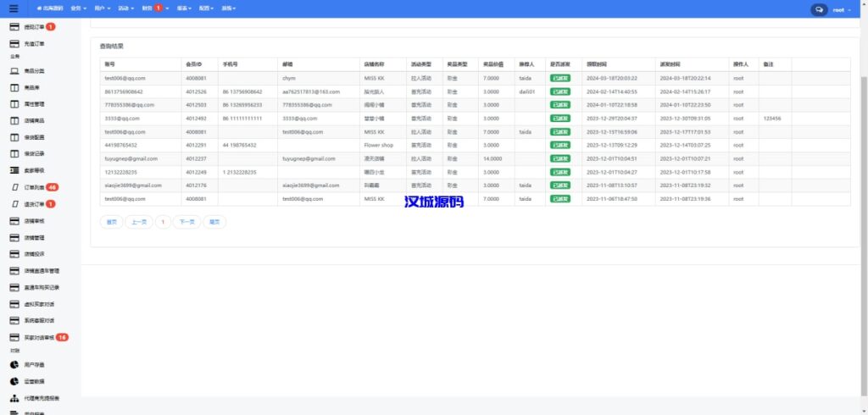868x415 pixels.
Task: Click the 充值订单 card icon
Action: coord(14,43)
